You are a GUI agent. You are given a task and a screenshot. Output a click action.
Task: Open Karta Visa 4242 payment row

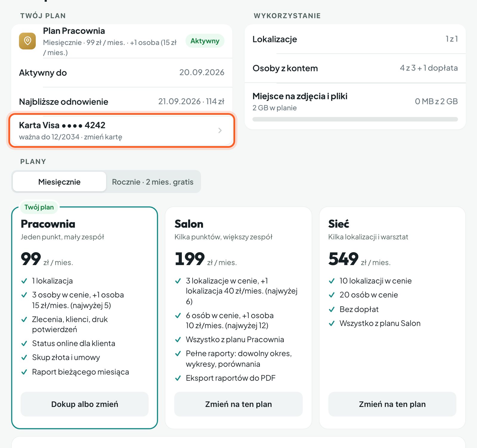coord(122,131)
